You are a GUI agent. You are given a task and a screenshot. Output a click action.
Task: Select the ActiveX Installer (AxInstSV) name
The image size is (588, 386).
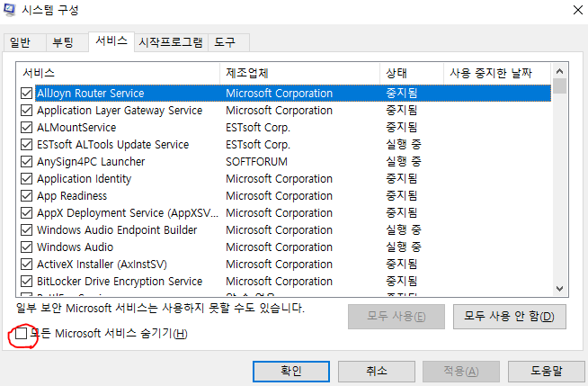(102, 265)
